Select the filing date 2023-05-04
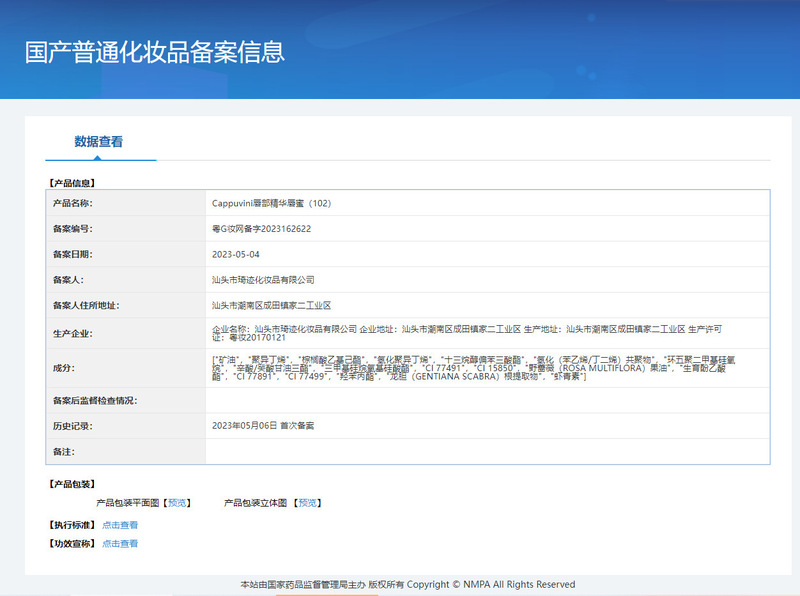800x596 pixels. click(236, 254)
